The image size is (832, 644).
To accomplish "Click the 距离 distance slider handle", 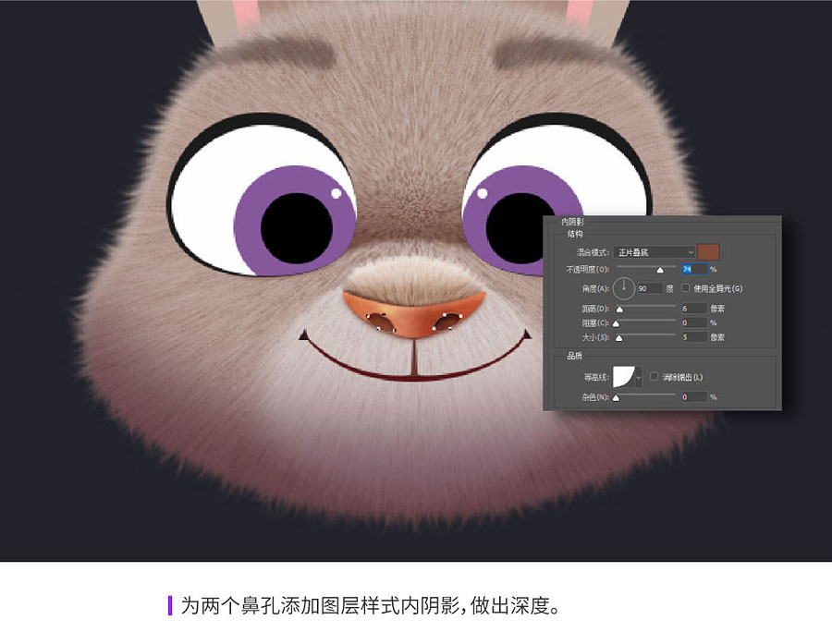I will point(619,309).
